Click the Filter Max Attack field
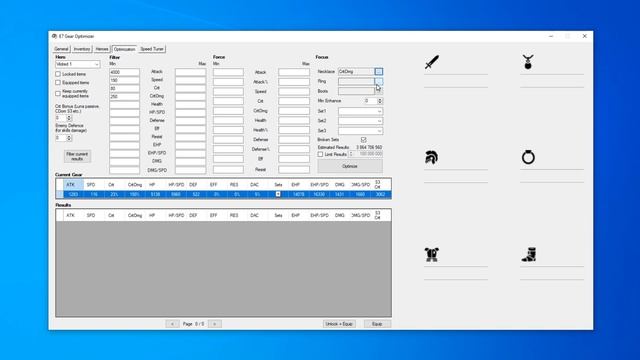 191,72
